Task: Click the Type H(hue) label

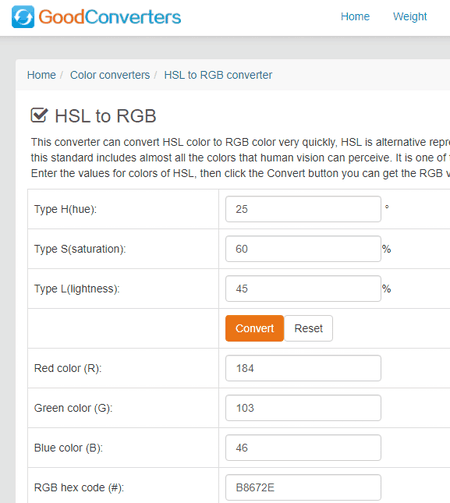Action: pos(65,209)
